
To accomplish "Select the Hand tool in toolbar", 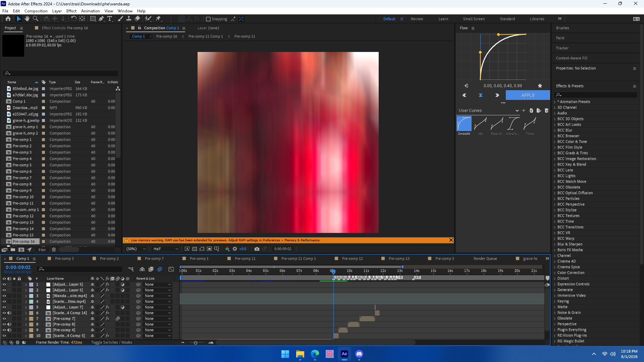I will coord(27,19).
